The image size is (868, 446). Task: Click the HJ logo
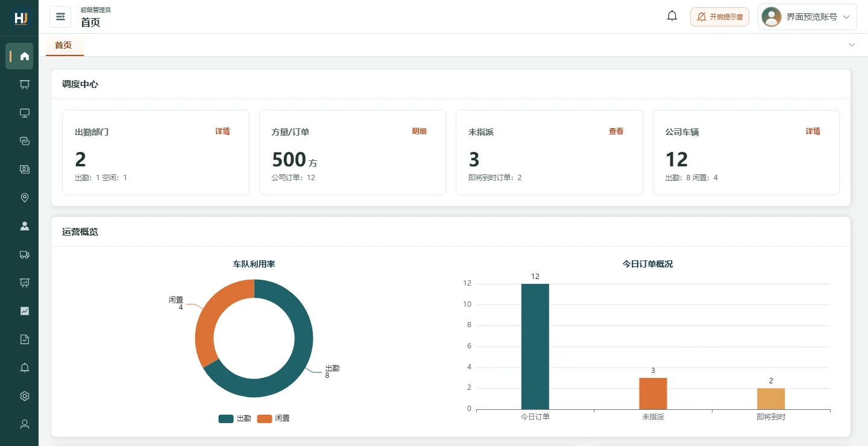21,18
